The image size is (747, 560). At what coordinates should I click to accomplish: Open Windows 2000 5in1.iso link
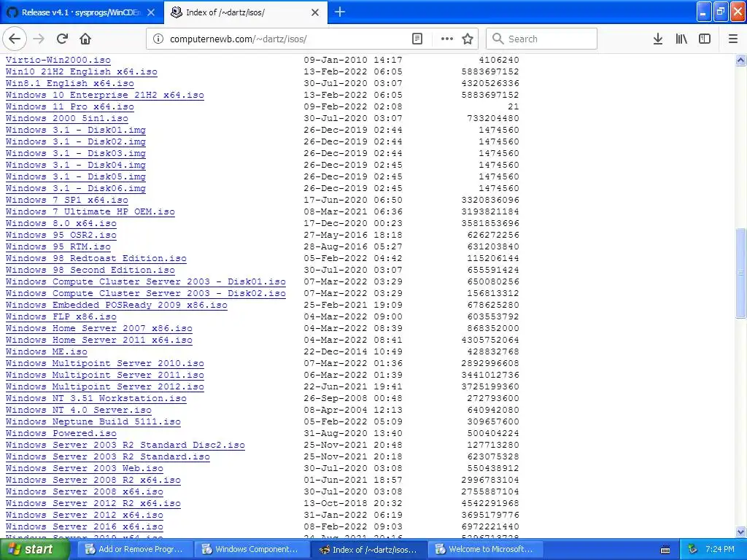click(x=66, y=118)
